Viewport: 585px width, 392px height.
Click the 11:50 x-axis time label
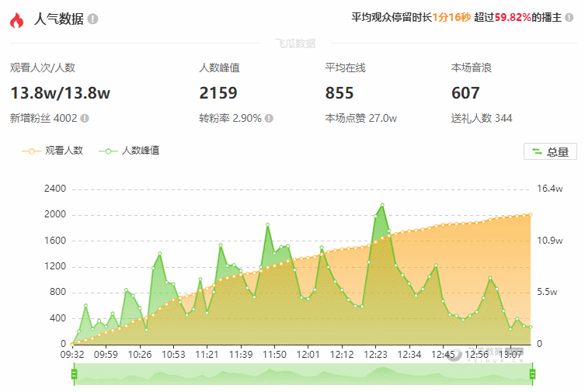(274, 355)
